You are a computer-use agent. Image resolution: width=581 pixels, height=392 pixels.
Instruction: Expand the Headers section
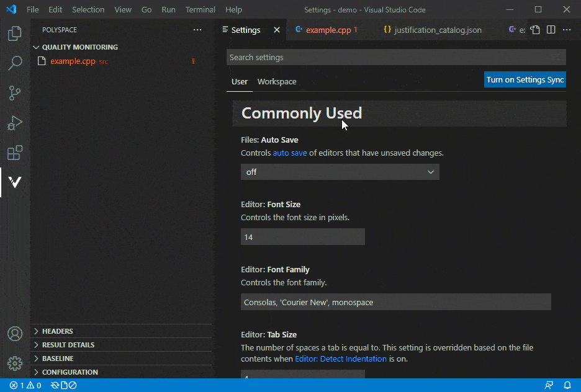point(57,331)
